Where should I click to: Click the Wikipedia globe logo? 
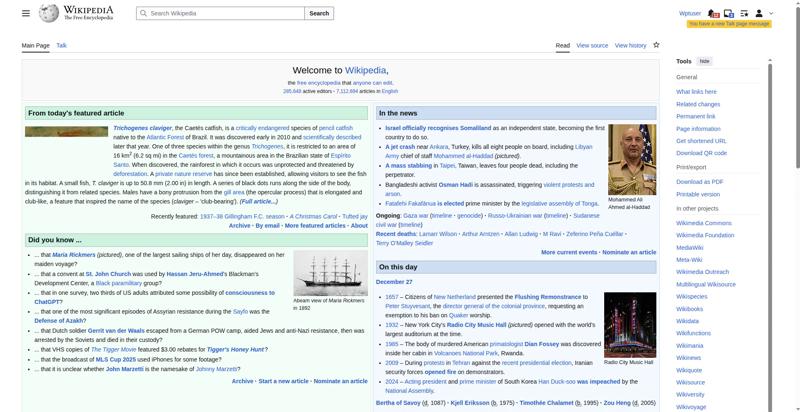click(x=49, y=13)
